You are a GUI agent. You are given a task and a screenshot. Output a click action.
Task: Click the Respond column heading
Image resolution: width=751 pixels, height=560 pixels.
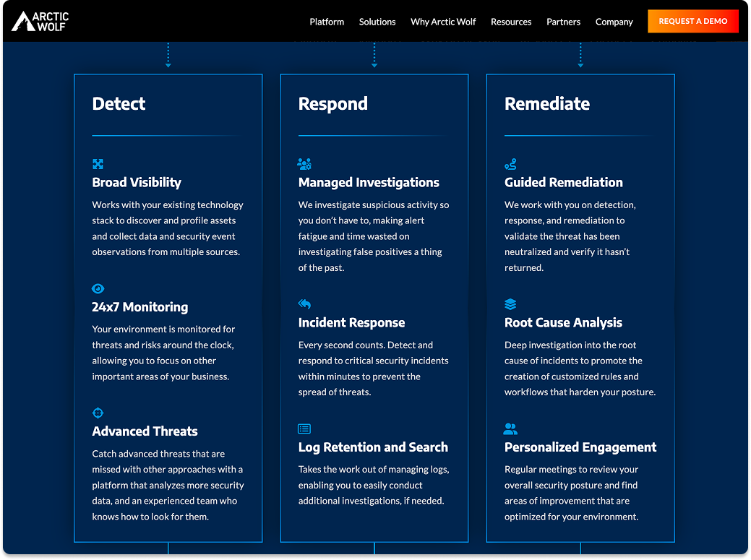tap(333, 104)
